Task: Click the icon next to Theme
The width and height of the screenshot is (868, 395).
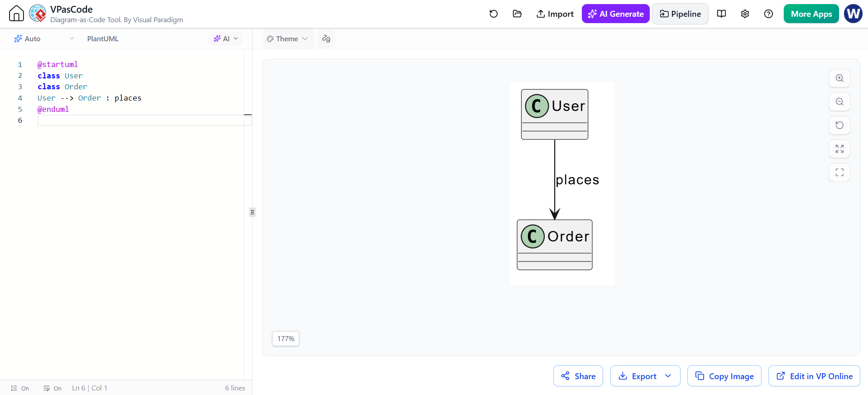Action: pos(326,39)
